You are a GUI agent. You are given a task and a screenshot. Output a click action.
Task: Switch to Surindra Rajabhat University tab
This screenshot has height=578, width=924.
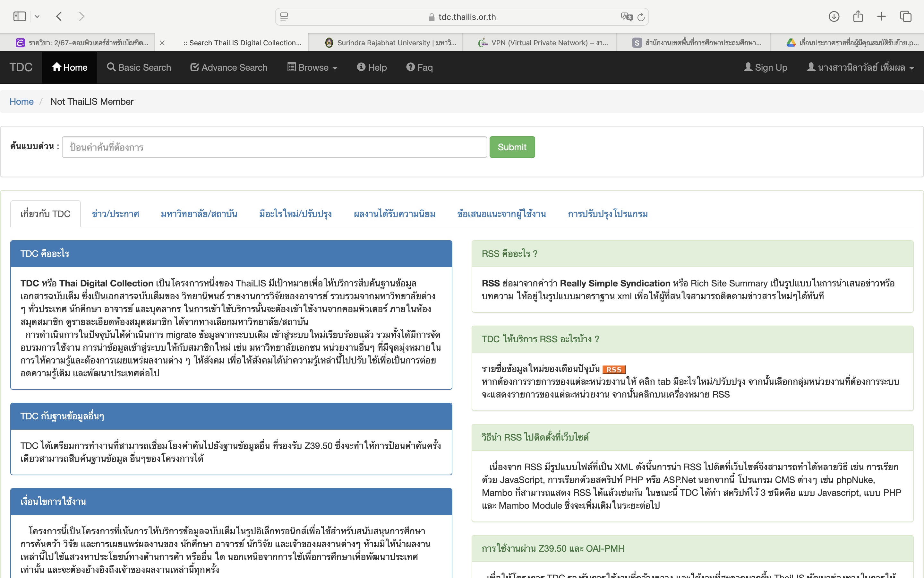pyautogui.click(x=385, y=43)
